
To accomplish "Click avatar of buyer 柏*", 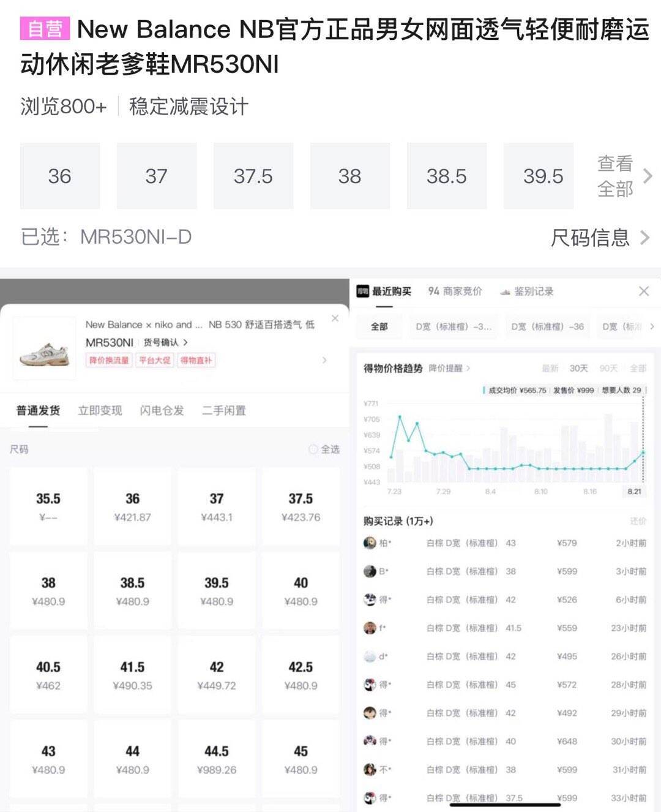I will tap(370, 543).
